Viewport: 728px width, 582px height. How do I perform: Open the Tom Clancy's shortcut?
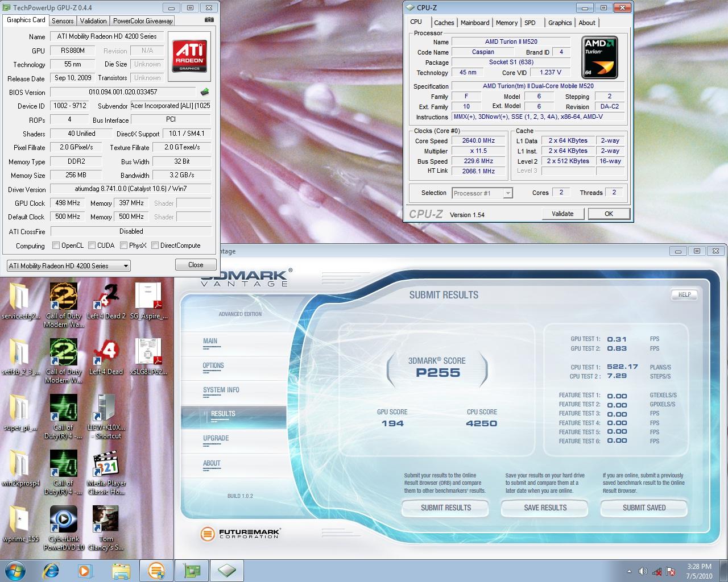tap(106, 528)
